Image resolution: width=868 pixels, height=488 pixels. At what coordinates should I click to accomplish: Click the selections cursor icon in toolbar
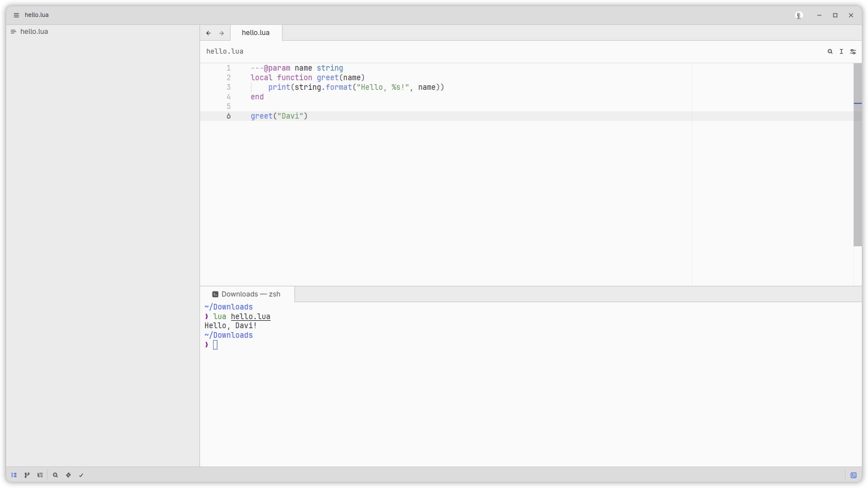[x=841, y=51]
